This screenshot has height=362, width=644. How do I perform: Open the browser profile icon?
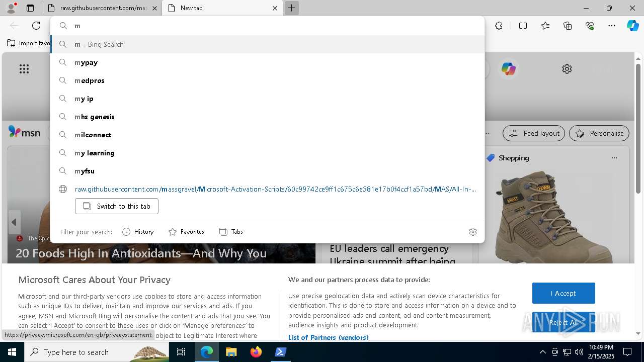[x=11, y=8]
